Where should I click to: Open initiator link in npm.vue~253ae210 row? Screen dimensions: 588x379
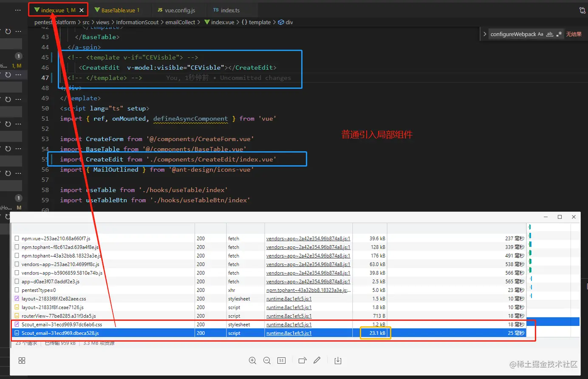pos(308,238)
